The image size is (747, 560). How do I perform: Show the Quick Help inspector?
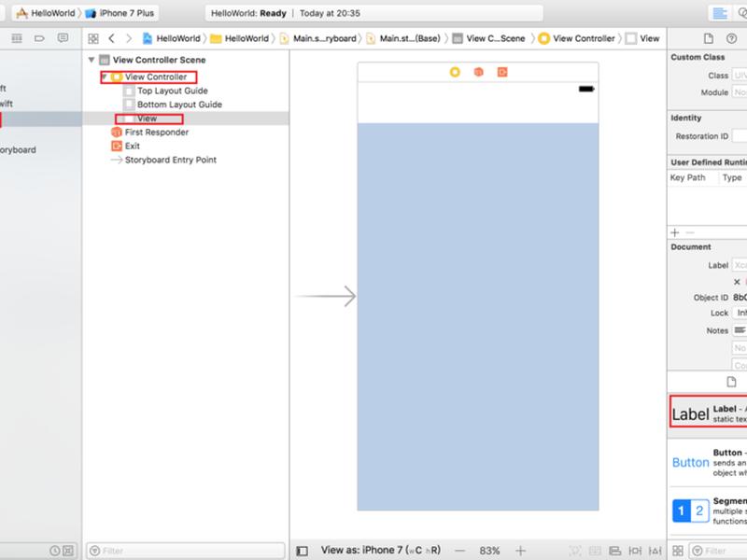coord(731,38)
